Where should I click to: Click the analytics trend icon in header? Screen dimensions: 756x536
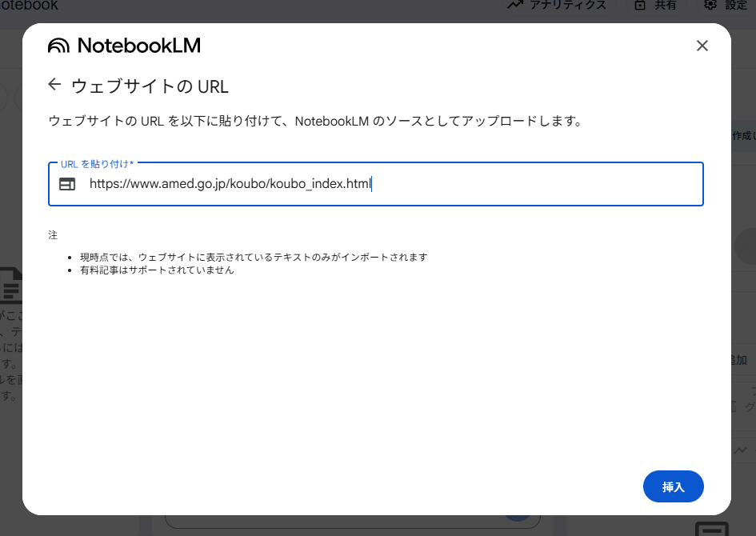coord(515,5)
